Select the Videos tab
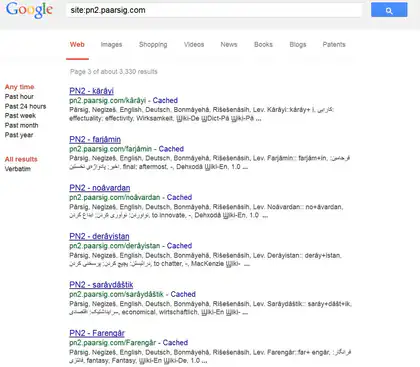The width and height of the screenshot is (420, 367). click(194, 45)
